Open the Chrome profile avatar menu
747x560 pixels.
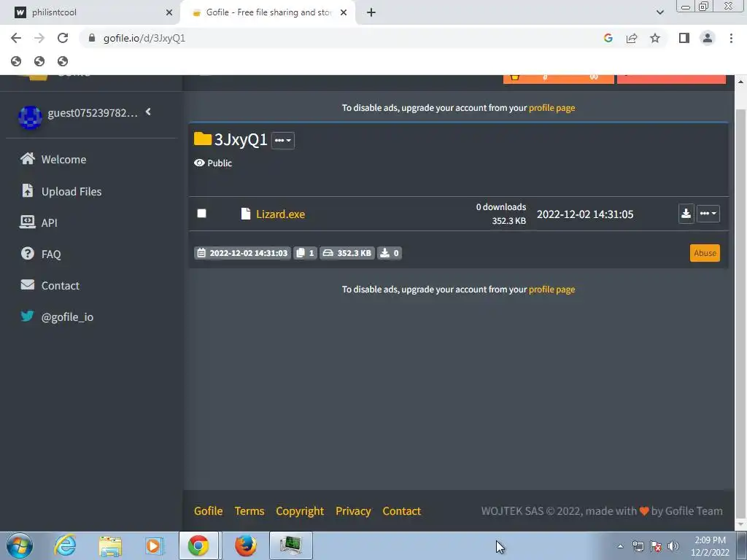[708, 38]
